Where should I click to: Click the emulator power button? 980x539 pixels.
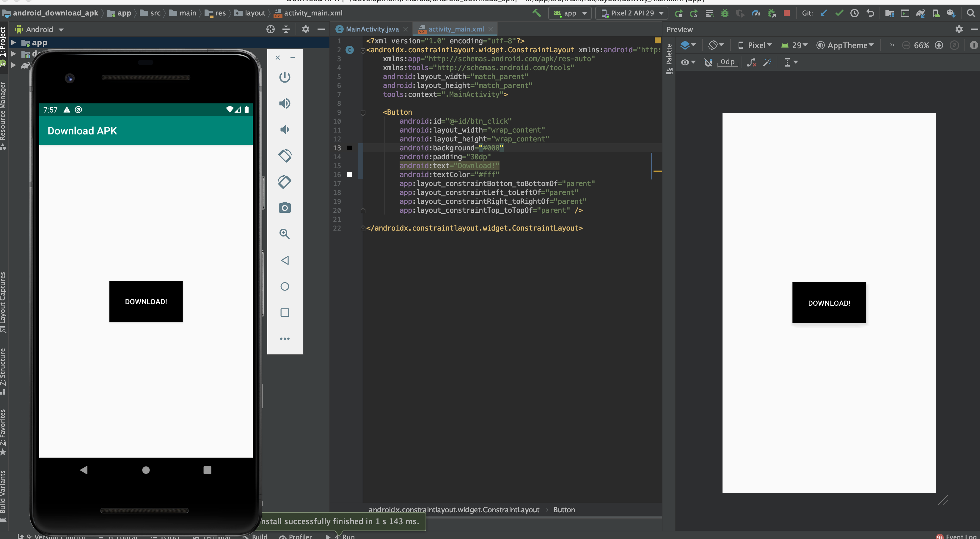[x=285, y=77]
